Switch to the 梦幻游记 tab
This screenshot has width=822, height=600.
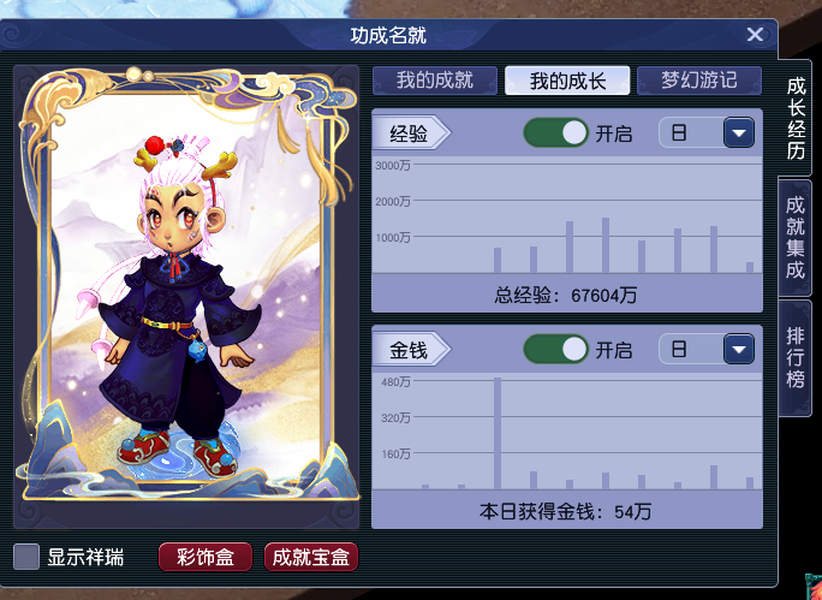(699, 81)
